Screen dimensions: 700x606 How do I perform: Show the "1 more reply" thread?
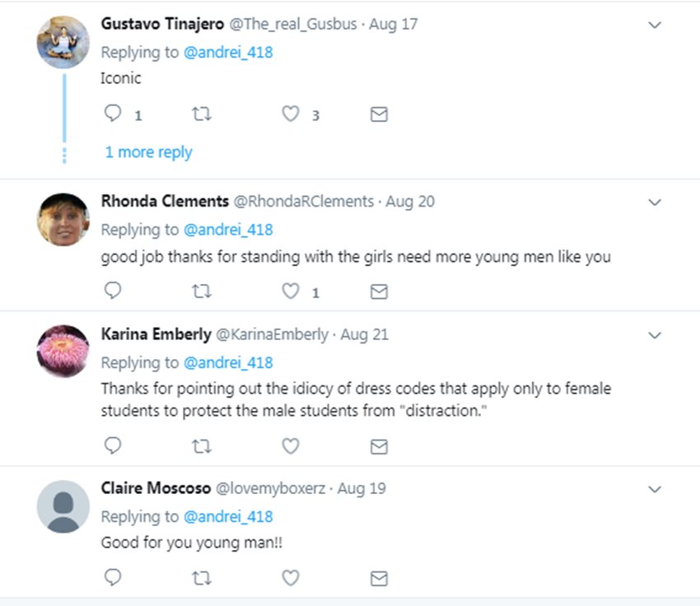pos(148,152)
